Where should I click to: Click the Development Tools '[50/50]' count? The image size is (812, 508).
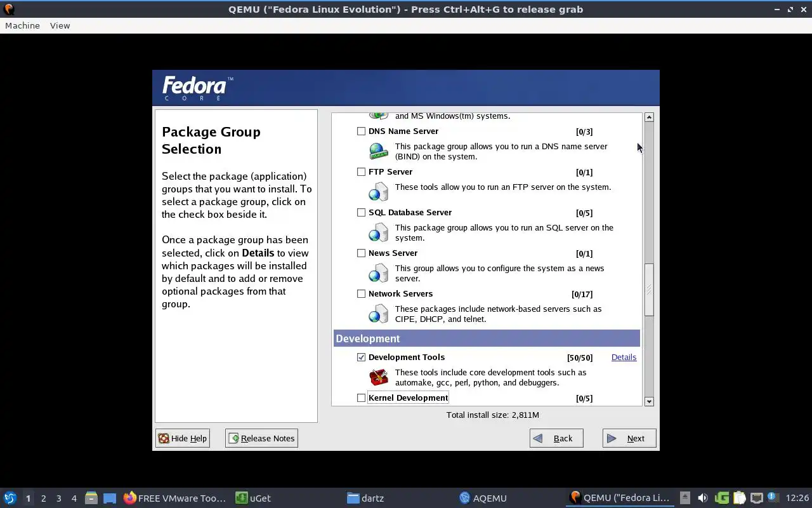click(580, 358)
